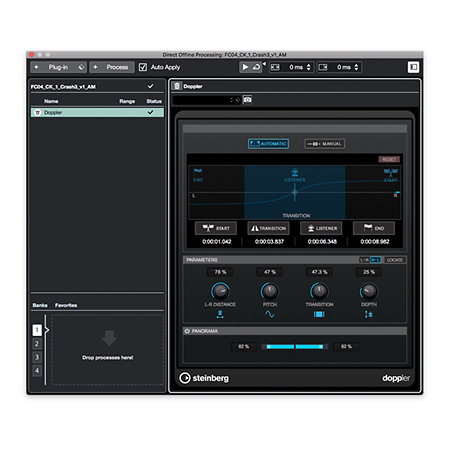Viewport: 450px width, 450px height.
Task: Click the 0:00:06.348 listener time value
Action: click(x=322, y=242)
